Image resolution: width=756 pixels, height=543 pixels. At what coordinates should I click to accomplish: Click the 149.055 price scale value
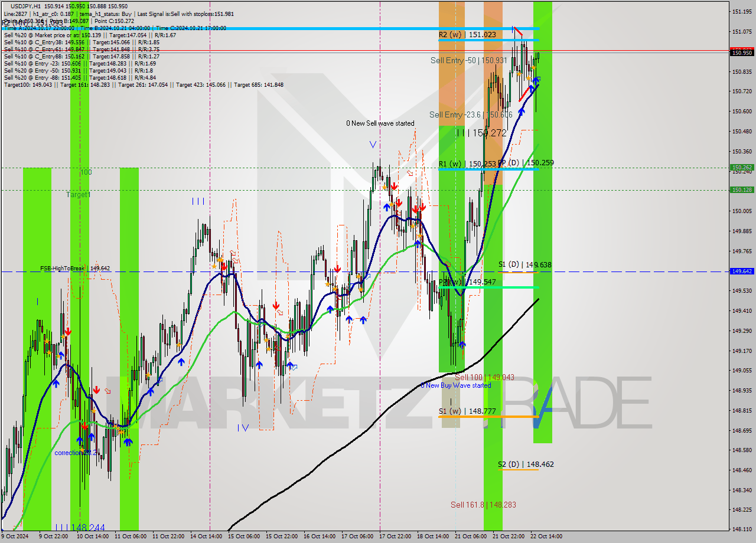coord(742,371)
